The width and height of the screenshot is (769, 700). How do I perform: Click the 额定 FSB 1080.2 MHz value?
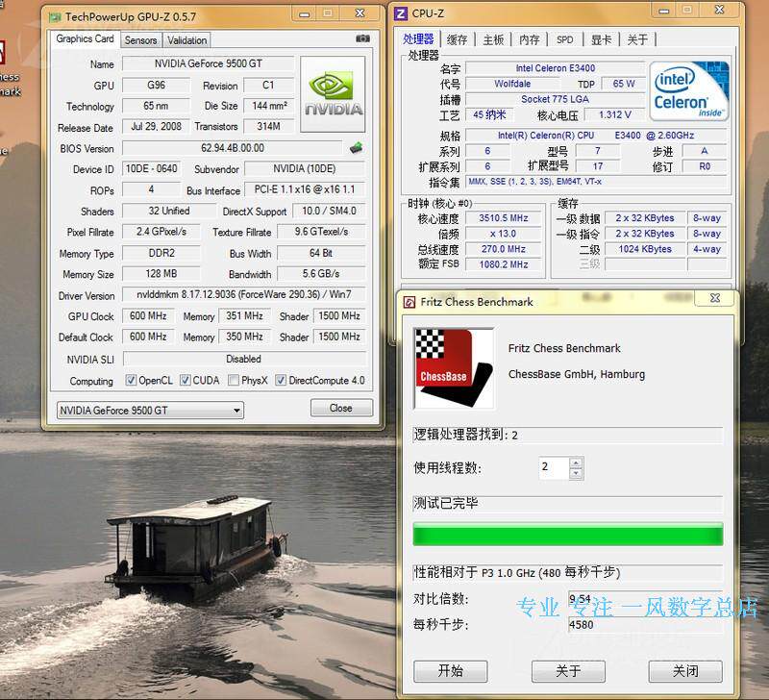pos(503,264)
